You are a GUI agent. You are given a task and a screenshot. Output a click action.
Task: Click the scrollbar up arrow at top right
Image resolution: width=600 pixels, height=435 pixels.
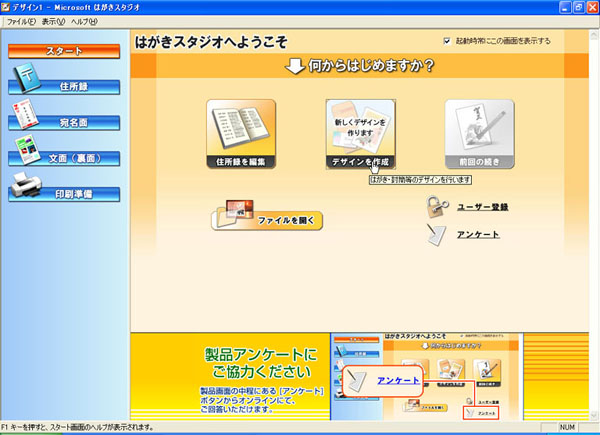tap(594, 36)
